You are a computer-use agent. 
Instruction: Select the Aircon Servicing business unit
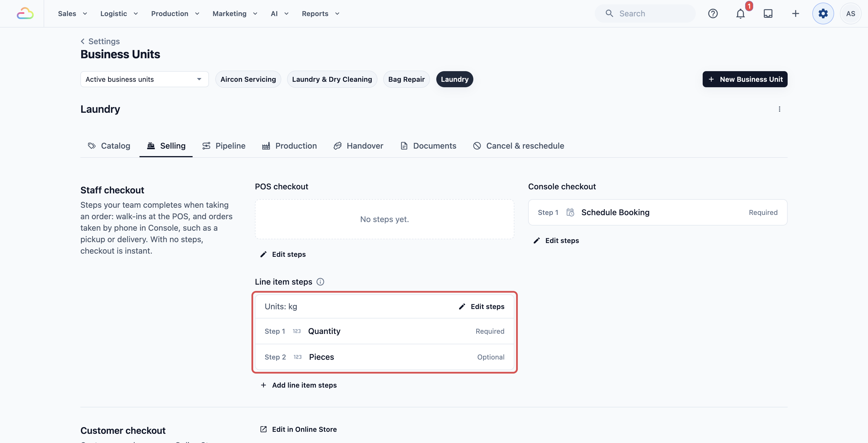pyautogui.click(x=248, y=79)
